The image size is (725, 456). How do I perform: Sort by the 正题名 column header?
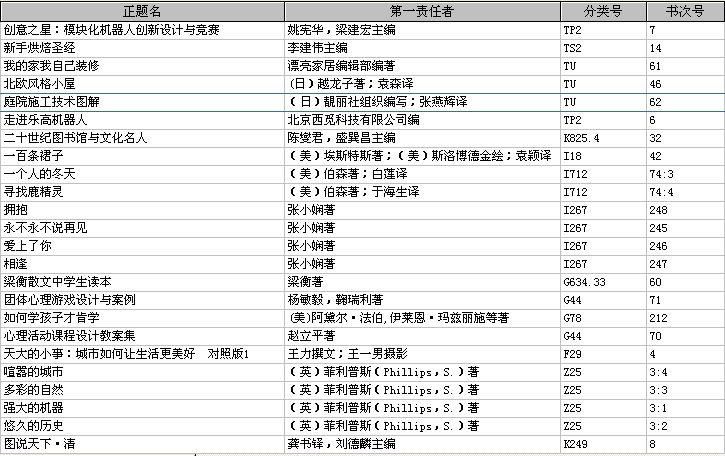pyautogui.click(x=142, y=12)
